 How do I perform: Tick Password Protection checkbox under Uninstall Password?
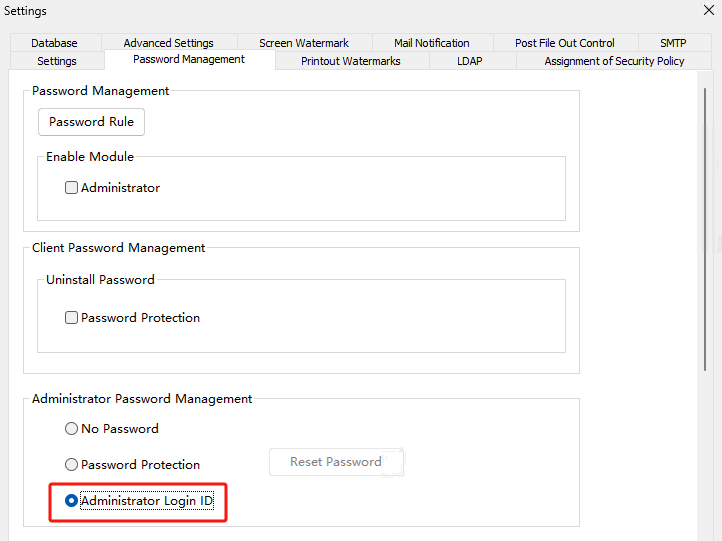(x=72, y=318)
